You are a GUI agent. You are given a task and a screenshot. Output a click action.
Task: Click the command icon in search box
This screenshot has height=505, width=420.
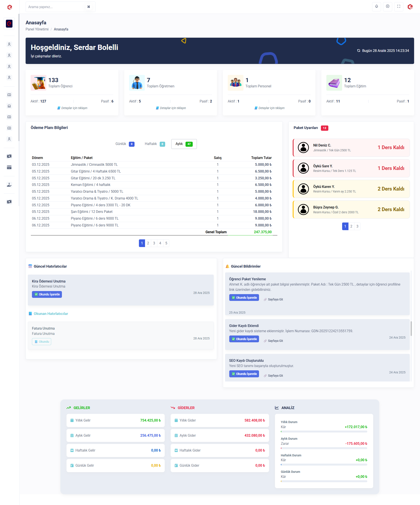coord(89,7)
